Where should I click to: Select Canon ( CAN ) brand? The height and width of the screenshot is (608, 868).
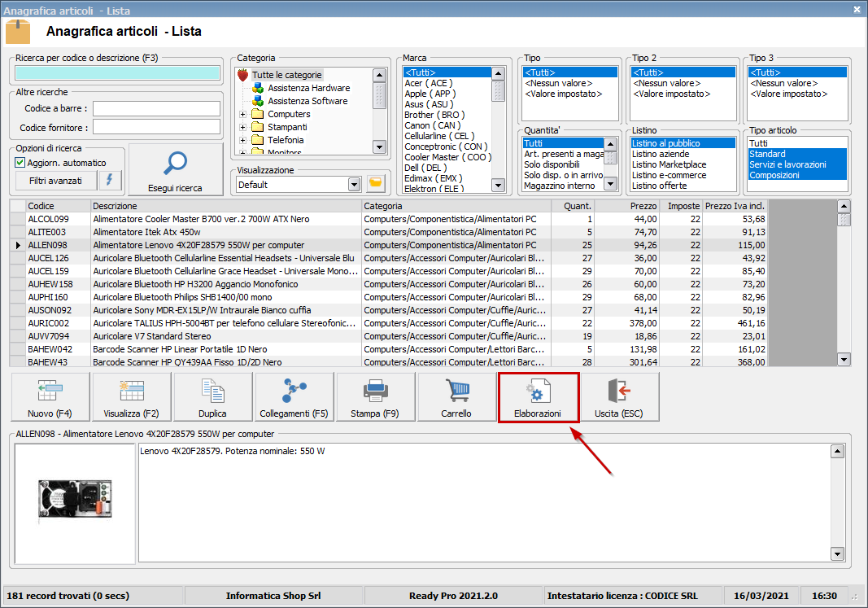point(432,125)
